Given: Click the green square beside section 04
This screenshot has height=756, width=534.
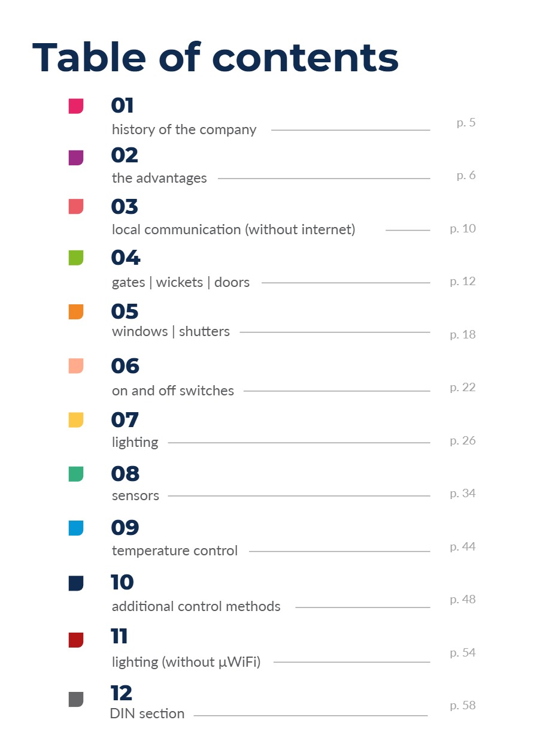Looking at the screenshot, I should coord(76,258).
